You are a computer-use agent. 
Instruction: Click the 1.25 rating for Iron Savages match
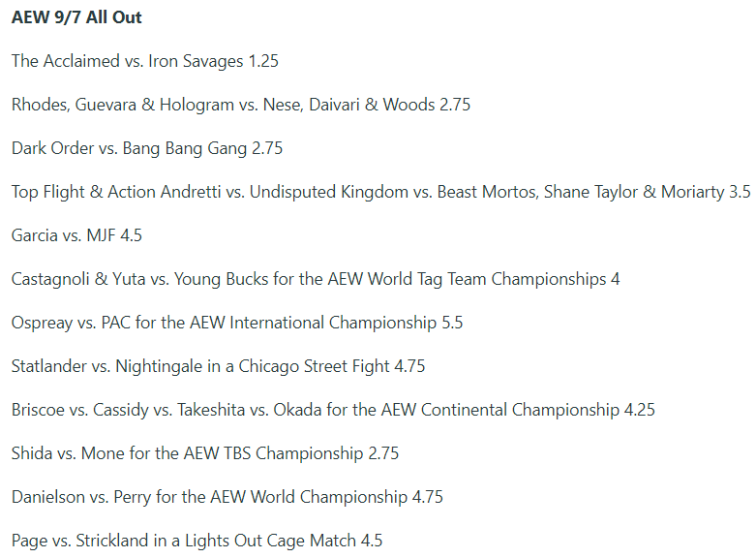click(x=262, y=61)
